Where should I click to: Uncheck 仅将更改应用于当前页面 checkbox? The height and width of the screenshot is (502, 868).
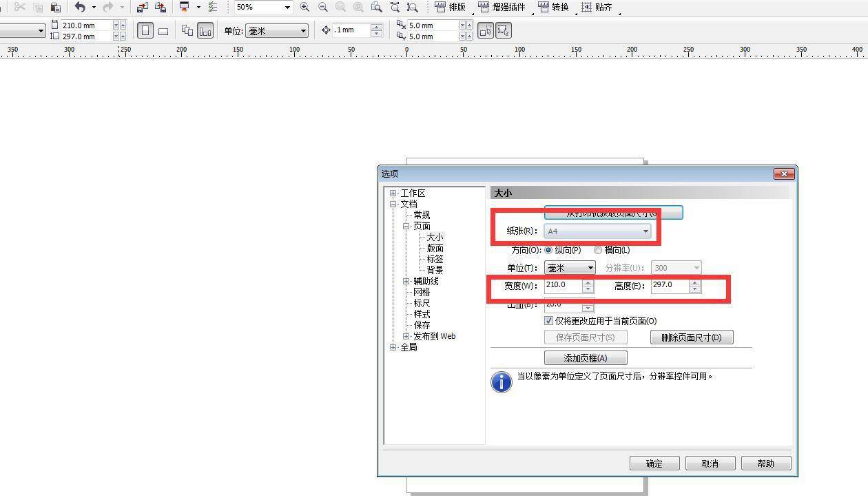(x=549, y=321)
